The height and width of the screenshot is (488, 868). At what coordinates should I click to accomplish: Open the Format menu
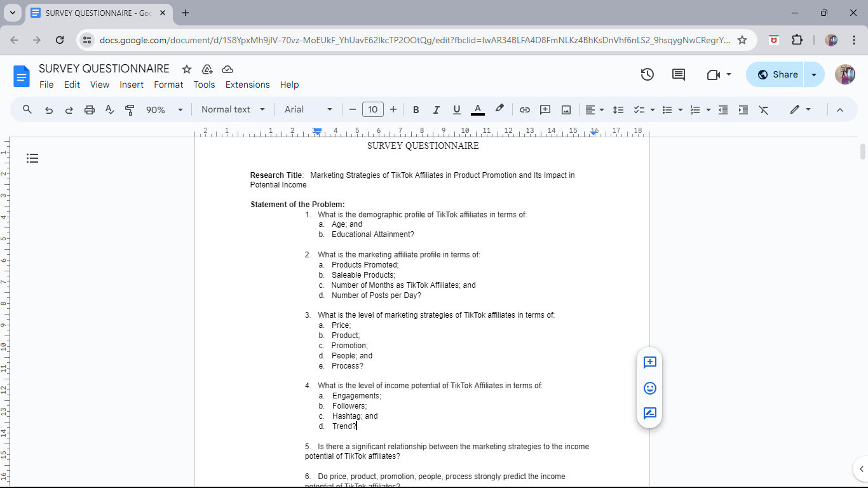pyautogui.click(x=168, y=85)
